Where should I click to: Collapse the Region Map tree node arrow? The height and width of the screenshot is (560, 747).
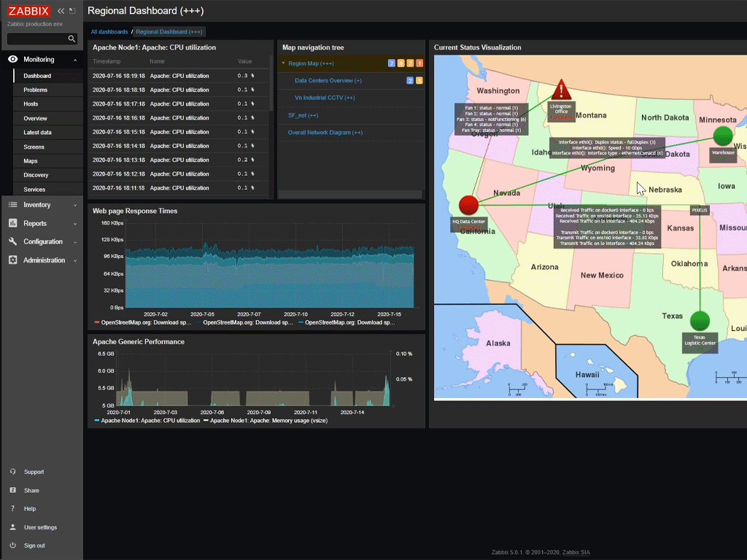[x=284, y=63]
